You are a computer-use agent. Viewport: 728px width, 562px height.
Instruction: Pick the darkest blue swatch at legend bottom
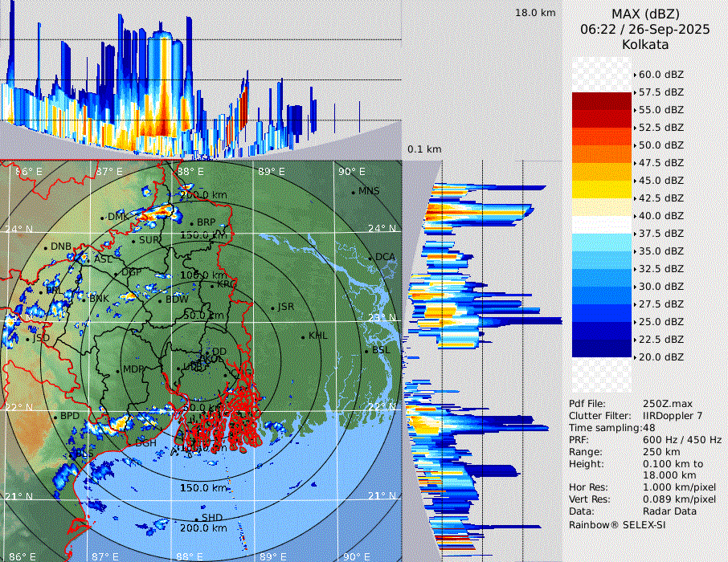pos(602,348)
